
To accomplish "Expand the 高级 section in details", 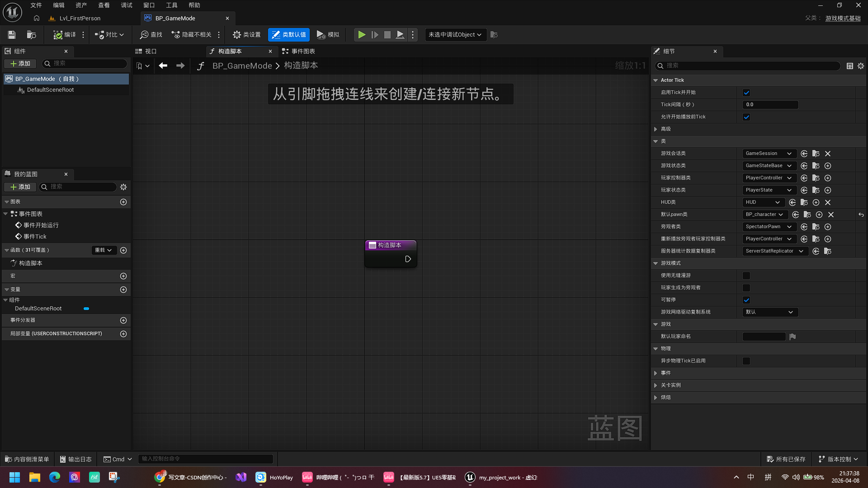I will coord(656,129).
